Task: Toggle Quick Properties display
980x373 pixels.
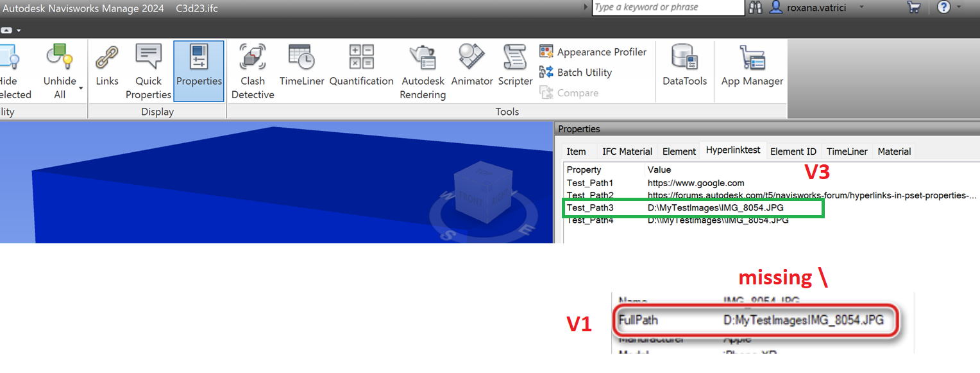Action: tap(148, 71)
